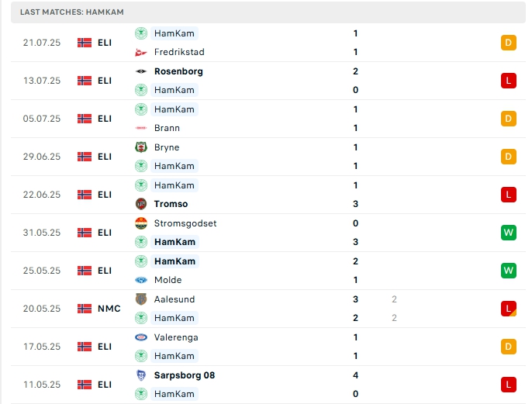Click the Sarpsborg 08 team crest icon
Screen dimensions: 532x404
(x=141, y=375)
